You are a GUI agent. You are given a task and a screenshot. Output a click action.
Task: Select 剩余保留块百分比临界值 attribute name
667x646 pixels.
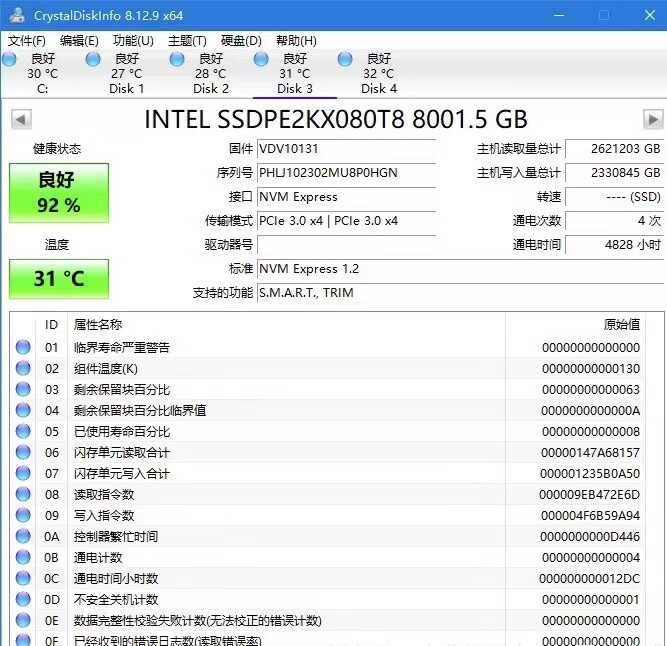click(x=140, y=410)
